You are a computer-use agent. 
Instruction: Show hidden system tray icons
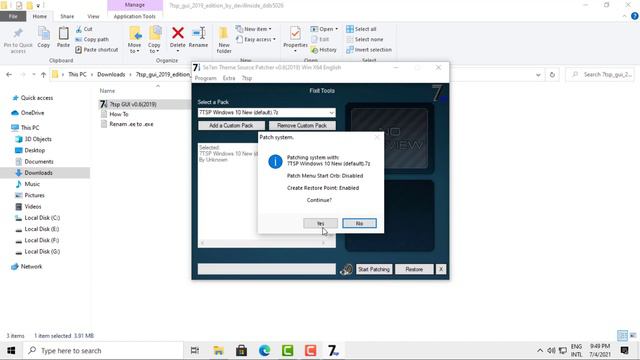pyautogui.click(x=540, y=351)
